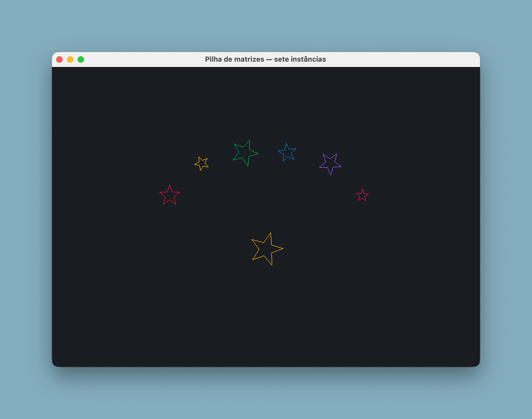Select the larger red star on the left
Viewport: 532px width, 419px height.
[170, 195]
